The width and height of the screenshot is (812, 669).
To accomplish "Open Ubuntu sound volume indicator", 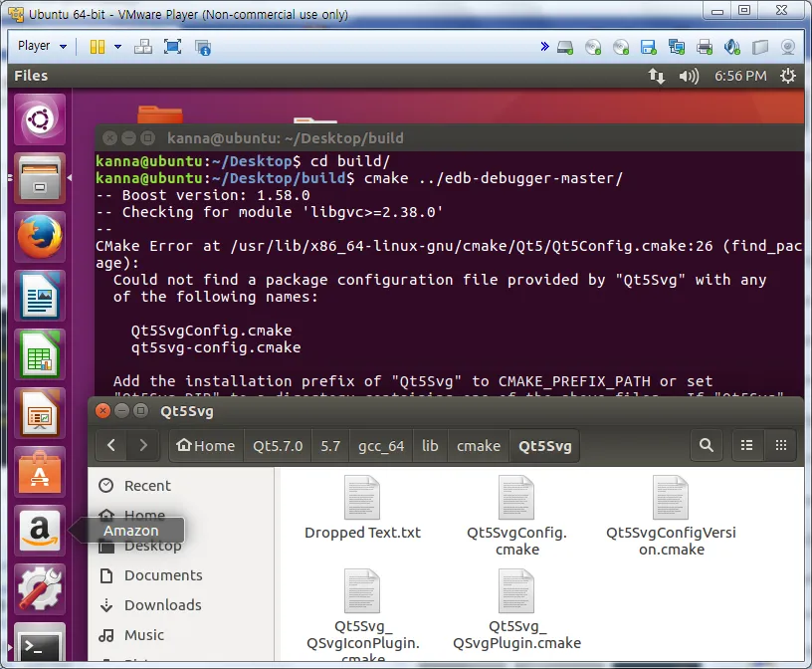I will pyautogui.click(x=689, y=76).
